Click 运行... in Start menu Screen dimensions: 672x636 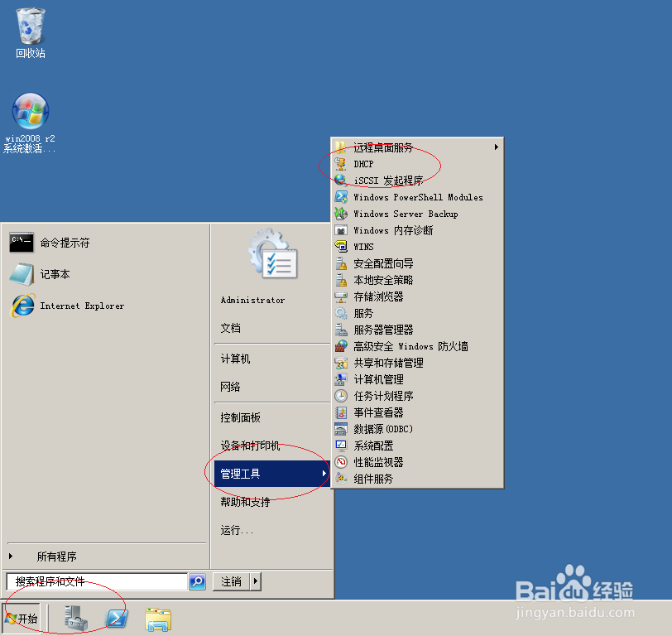tap(271, 530)
